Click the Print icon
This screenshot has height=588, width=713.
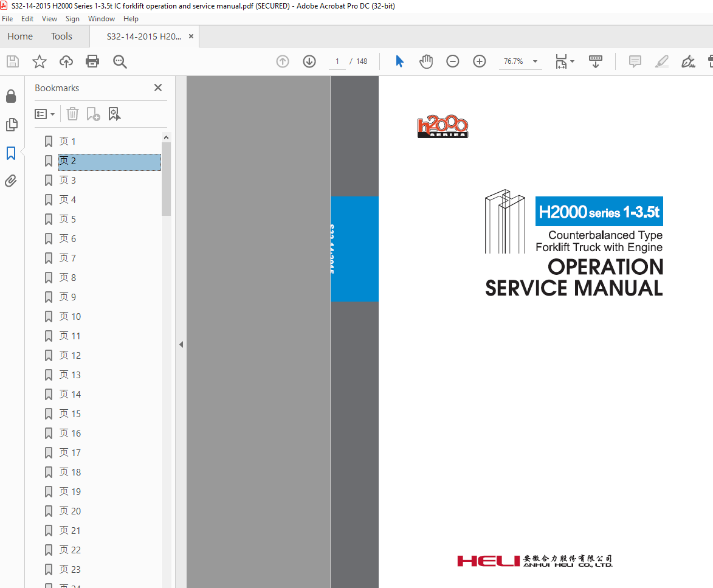tap(92, 61)
